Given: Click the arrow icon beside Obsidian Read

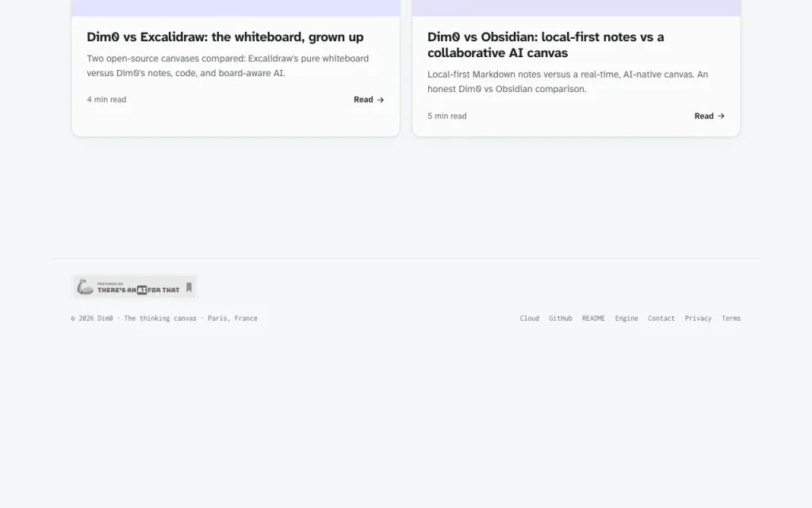Looking at the screenshot, I should (x=721, y=116).
